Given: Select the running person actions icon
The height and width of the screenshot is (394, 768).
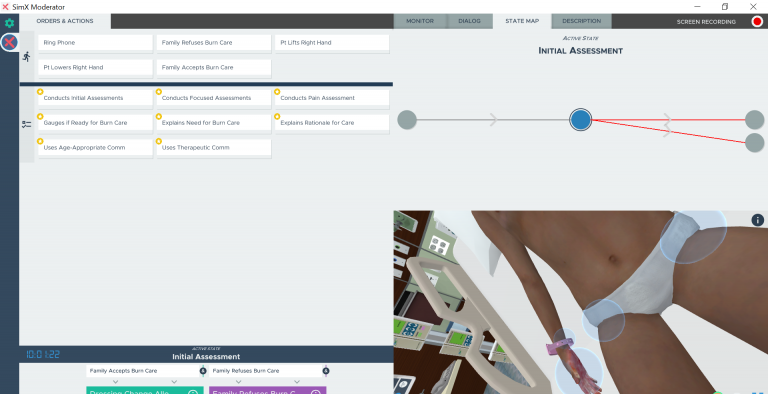Looking at the screenshot, I should pyautogui.click(x=26, y=56).
